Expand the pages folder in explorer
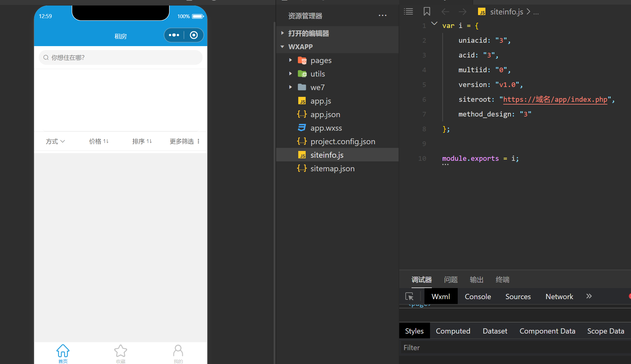The height and width of the screenshot is (364, 631). click(290, 60)
